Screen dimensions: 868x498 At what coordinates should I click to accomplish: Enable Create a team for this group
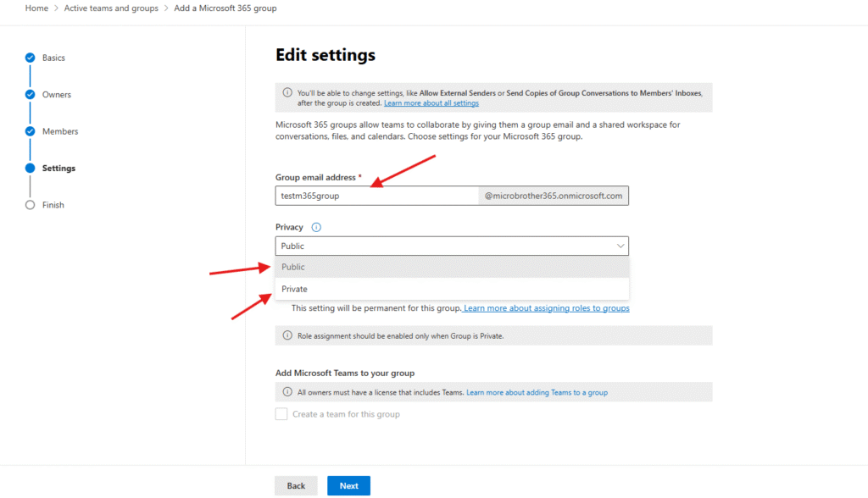click(281, 414)
